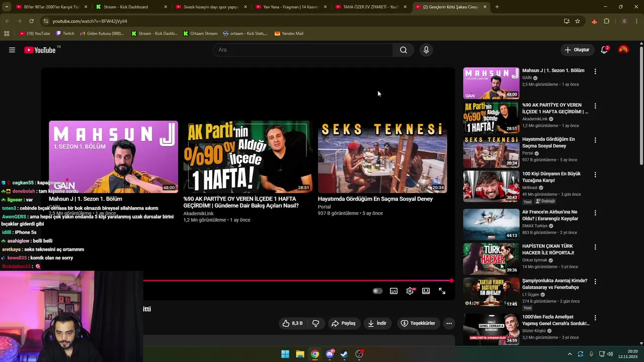
Task: Switch to the 80'ler 90'lar Karışık tab
Action: click(x=51, y=7)
